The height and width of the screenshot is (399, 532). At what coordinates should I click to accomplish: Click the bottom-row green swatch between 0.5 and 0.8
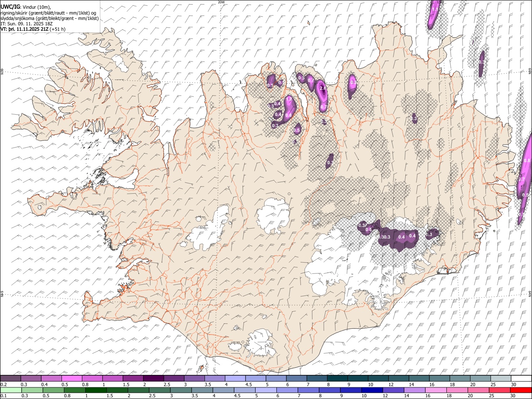point(53,390)
